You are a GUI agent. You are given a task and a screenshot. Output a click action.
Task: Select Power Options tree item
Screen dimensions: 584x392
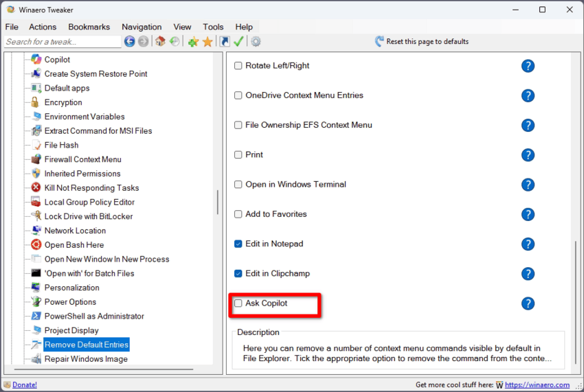(x=70, y=301)
